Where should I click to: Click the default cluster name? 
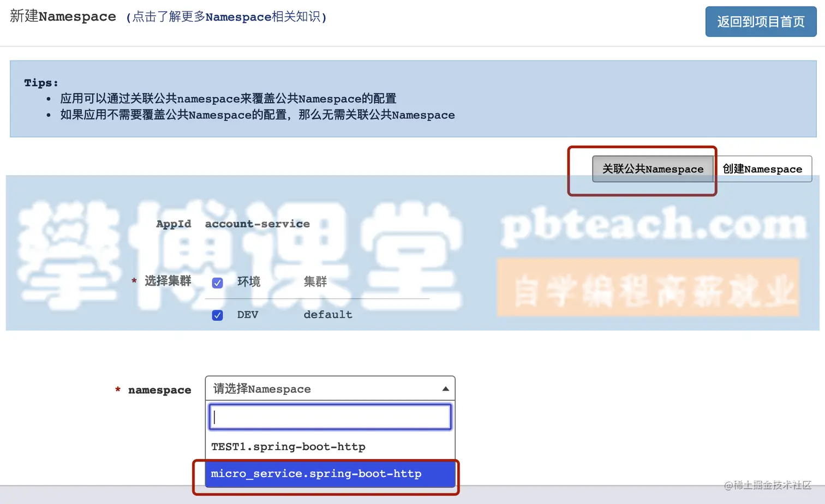point(328,315)
